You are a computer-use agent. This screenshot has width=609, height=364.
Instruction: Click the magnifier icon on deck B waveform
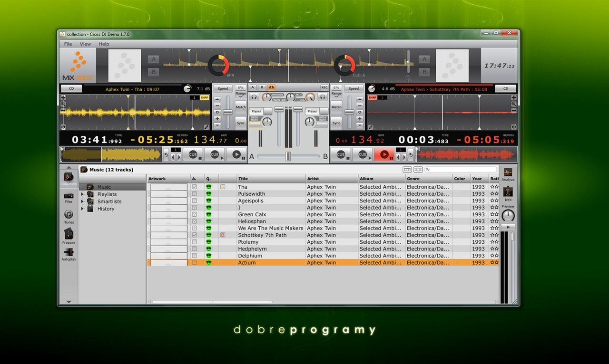pyautogui.click(x=514, y=104)
